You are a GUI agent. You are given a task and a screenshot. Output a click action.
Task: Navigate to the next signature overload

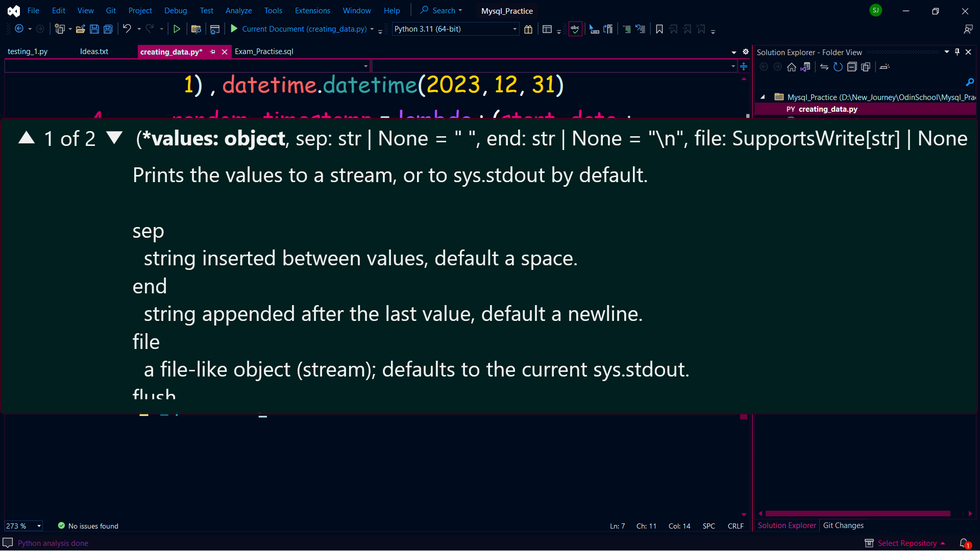pos(114,138)
